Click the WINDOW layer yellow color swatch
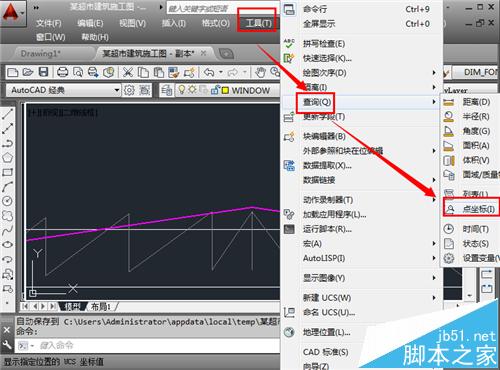500x370 pixels. [x=225, y=90]
